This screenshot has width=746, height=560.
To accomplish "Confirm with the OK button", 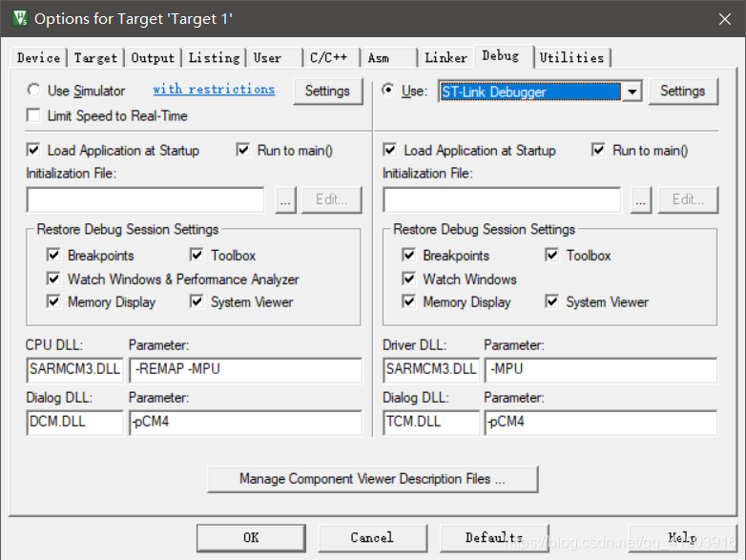I will coord(251,538).
